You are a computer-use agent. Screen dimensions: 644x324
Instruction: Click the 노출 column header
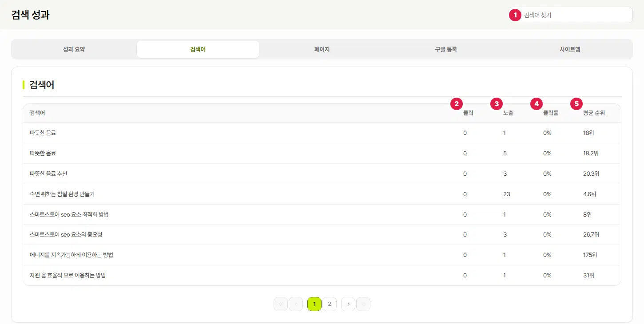(x=508, y=113)
